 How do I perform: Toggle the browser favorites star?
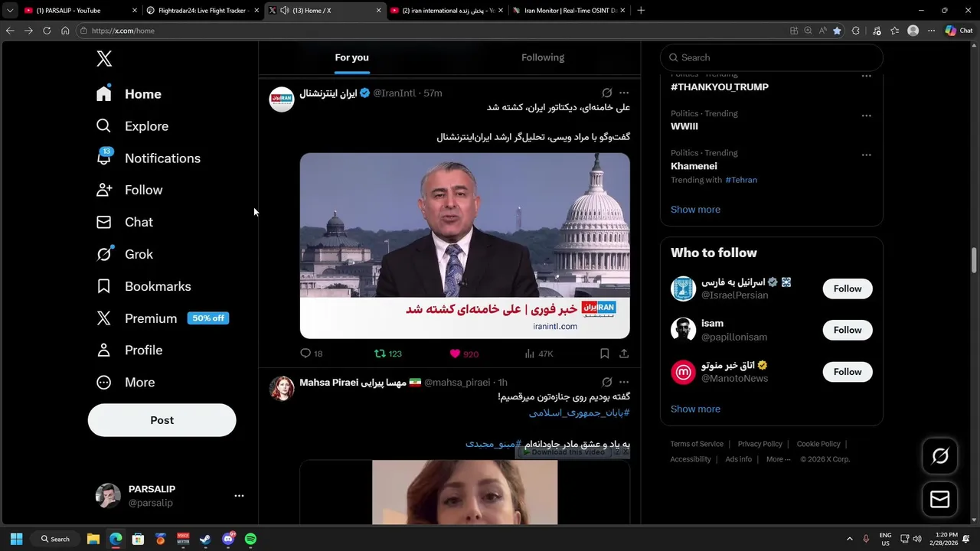tap(837, 31)
